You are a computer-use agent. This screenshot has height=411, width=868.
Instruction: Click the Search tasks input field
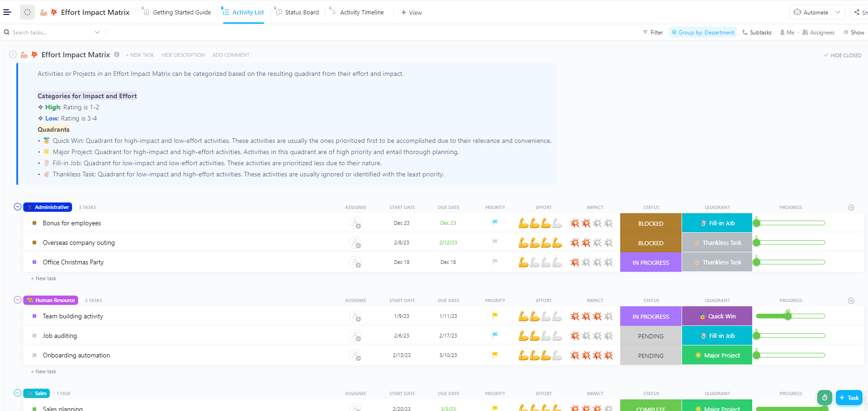coord(46,33)
